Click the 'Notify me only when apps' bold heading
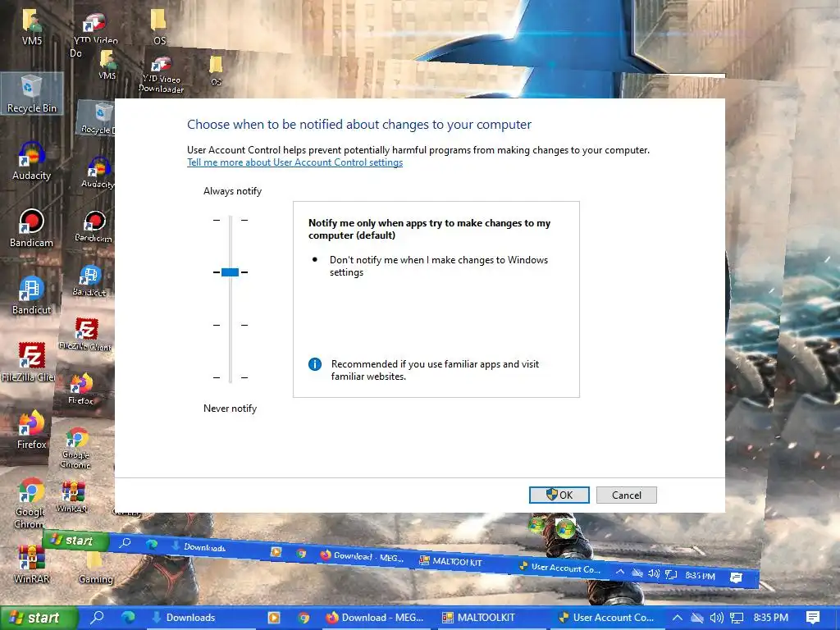This screenshot has height=630, width=840. (429, 229)
